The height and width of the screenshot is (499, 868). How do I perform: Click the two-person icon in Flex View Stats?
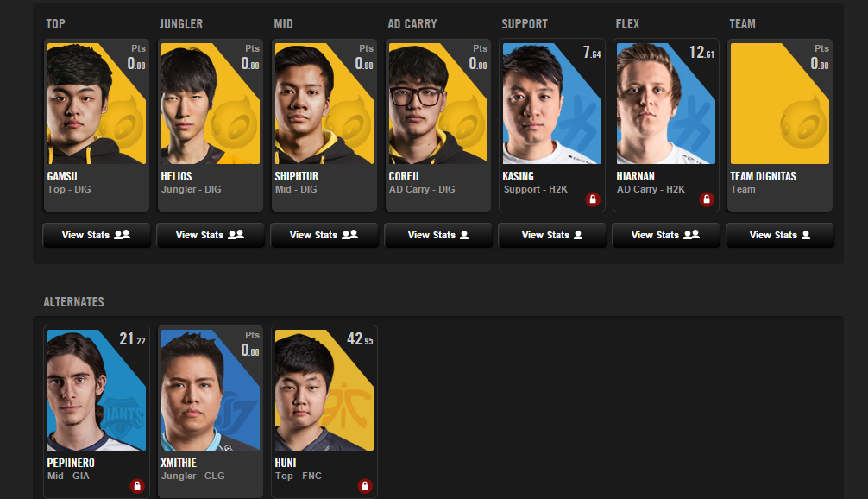[691, 235]
